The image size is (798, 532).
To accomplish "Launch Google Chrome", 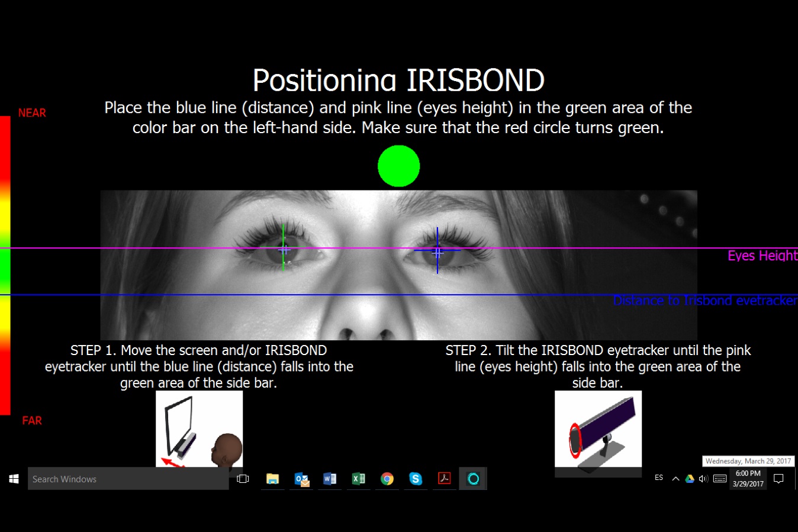I will tap(387, 479).
